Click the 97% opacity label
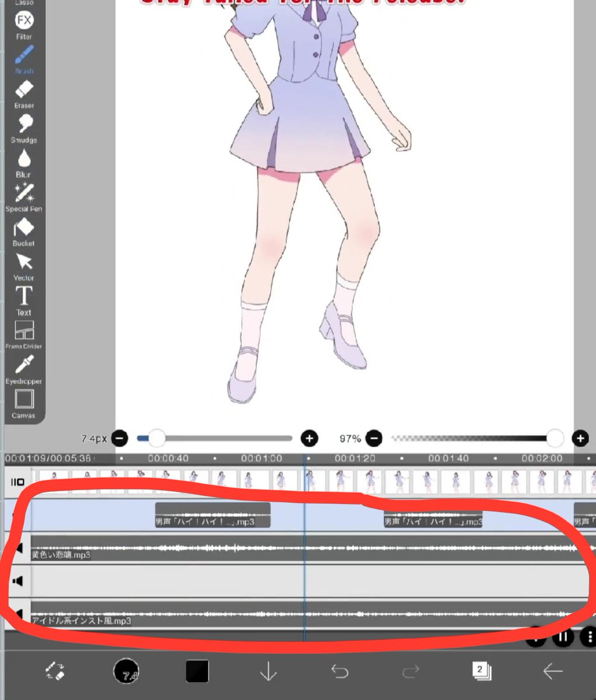596x700 pixels. coord(350,438)
